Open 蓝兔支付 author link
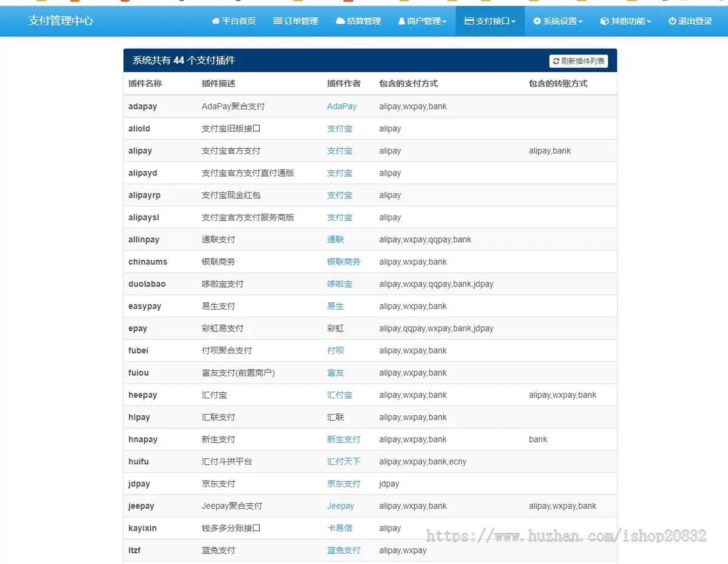The height and width of the screenshot is (564, 728). [344, 550]
